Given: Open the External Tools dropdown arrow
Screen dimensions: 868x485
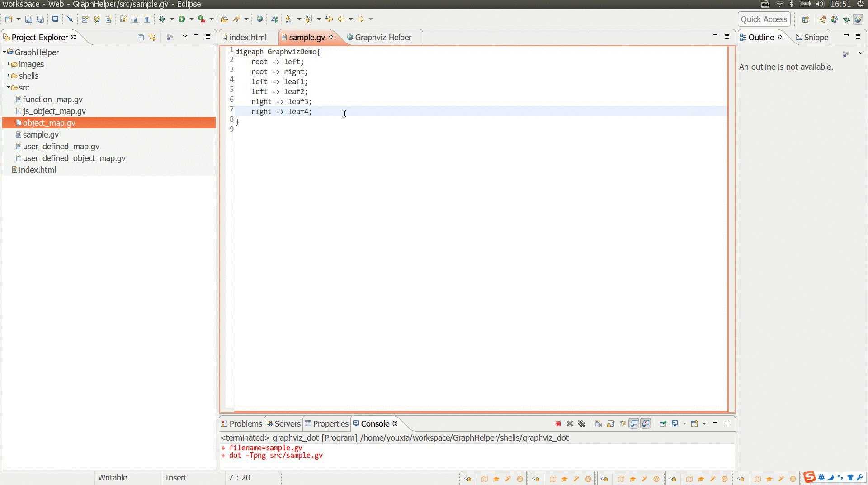Looking at the screenshot, I should [x=211, y=19].
